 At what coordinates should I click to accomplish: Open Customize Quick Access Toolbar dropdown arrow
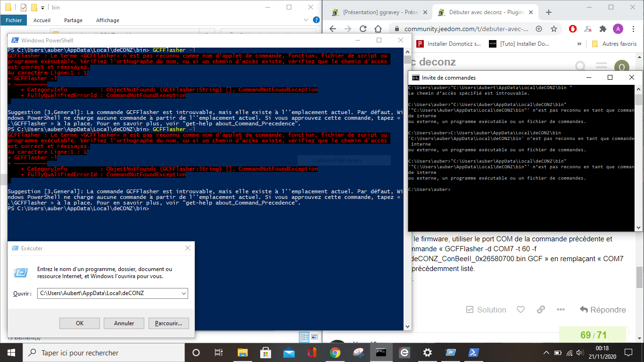pyautogui.click(x=43, y=8)
